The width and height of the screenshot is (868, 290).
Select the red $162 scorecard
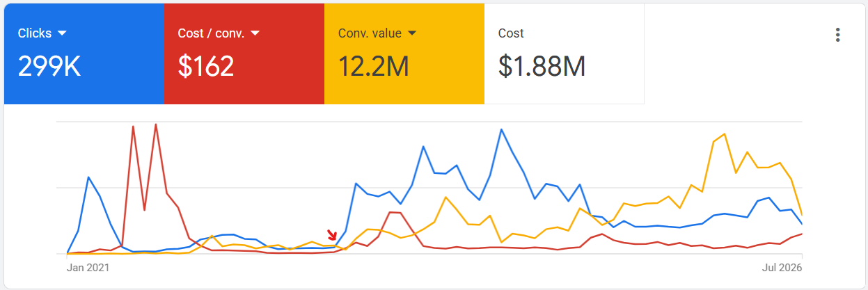pyautogui.click(x=244, y=54)
